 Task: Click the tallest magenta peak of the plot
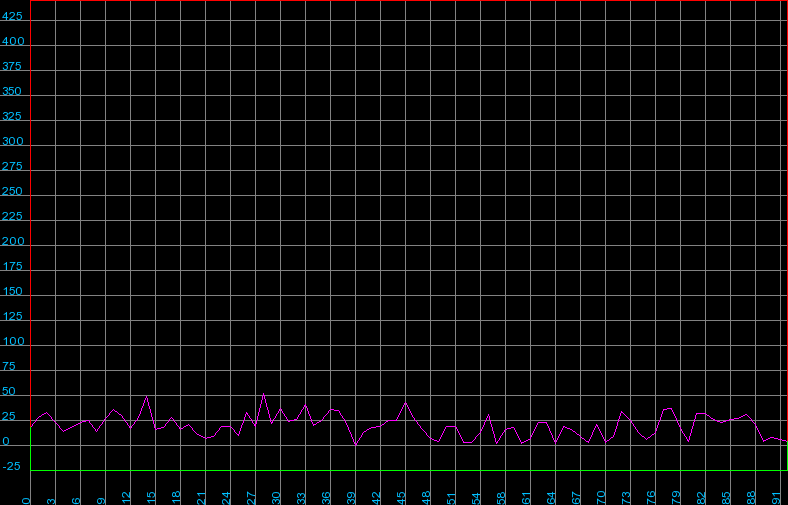point(263,394)
